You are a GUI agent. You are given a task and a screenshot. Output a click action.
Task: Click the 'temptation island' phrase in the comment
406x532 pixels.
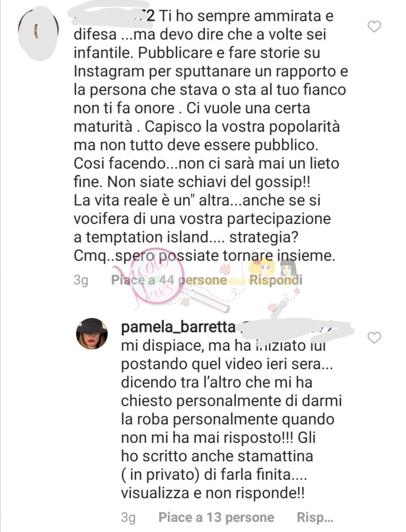146,237
